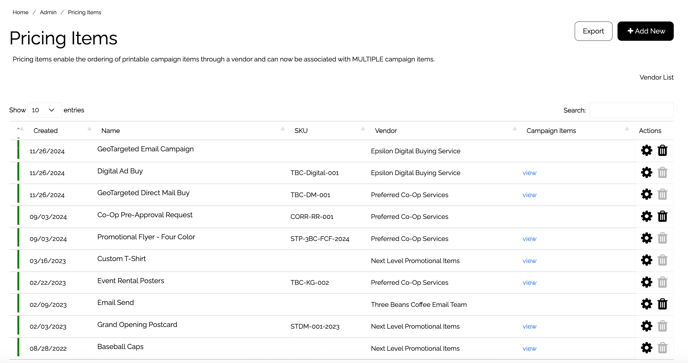Select SKU cell TBC-KG-002

click(x=310, y=283)
